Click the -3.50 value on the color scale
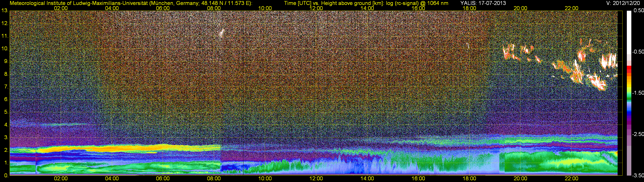 tap(638, 176)
